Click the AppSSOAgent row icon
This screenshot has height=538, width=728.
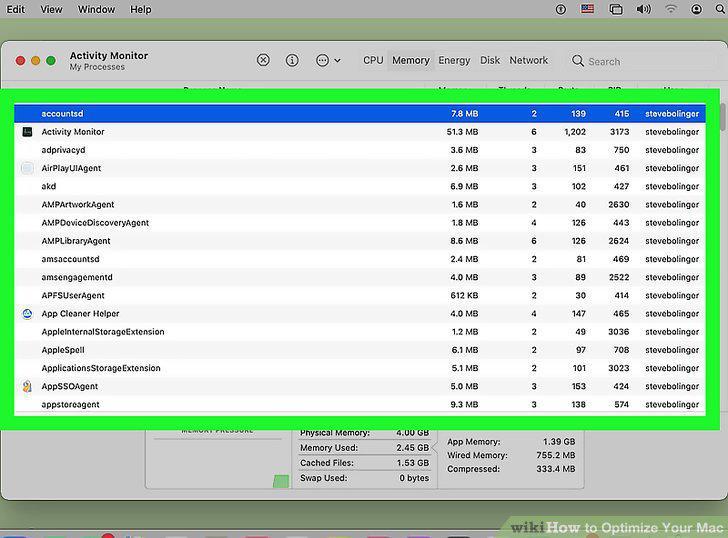pos(27,386)
